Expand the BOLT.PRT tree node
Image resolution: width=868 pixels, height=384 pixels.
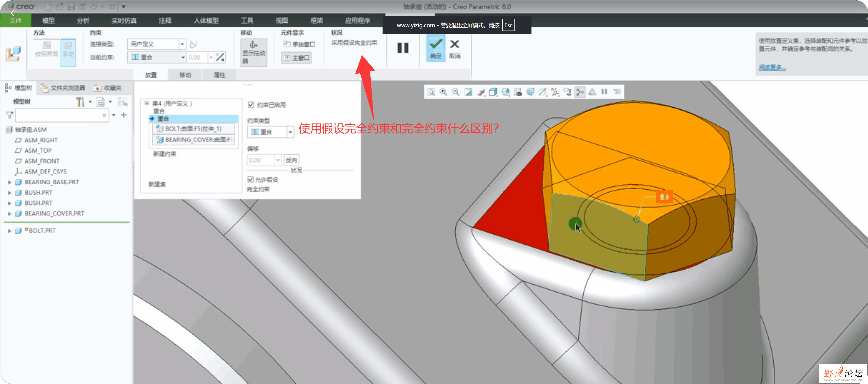(x=10, y=231)
